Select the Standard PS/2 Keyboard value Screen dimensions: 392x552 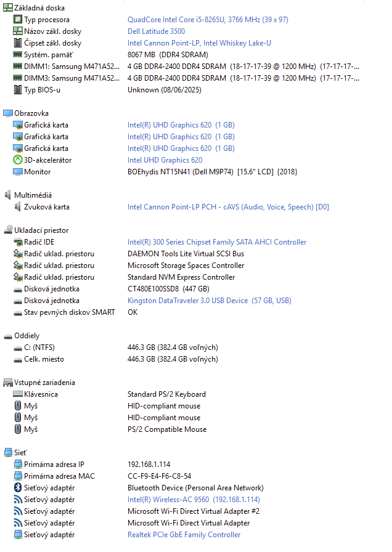166,394
